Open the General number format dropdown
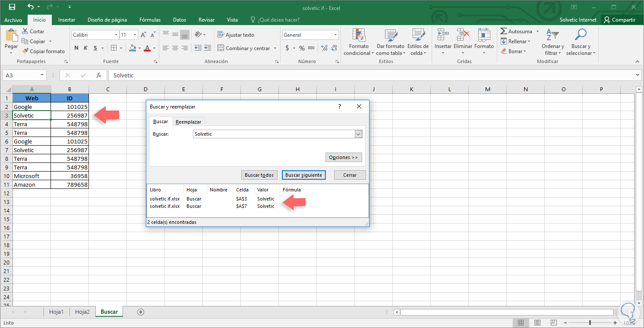The image size is (644, 328). (x=335, y=35)
